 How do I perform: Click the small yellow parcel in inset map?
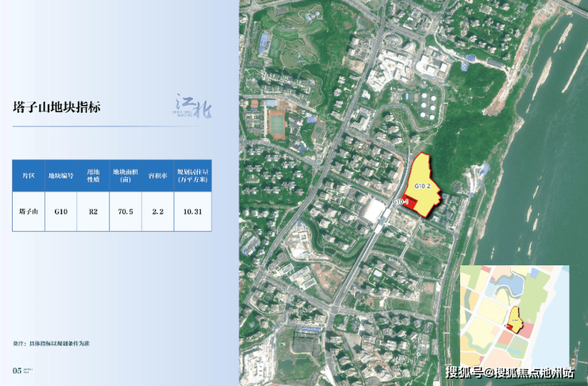point(516,319)
